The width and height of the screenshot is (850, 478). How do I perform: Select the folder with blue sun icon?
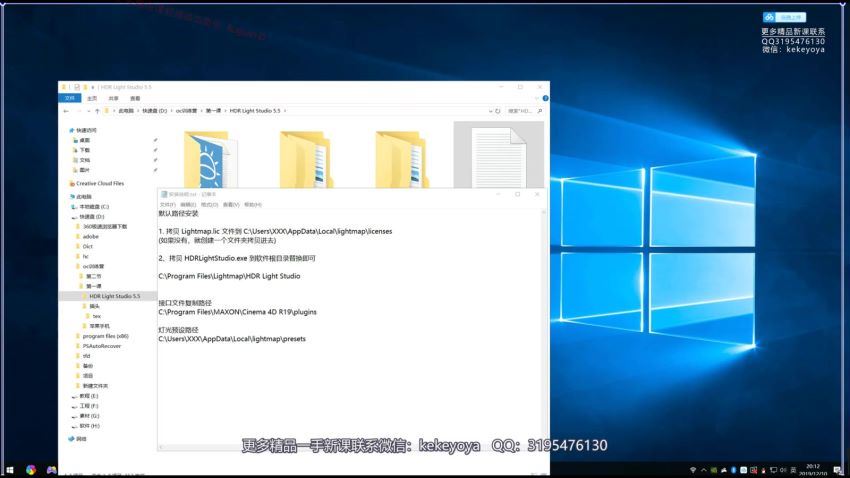coord(209,158)
